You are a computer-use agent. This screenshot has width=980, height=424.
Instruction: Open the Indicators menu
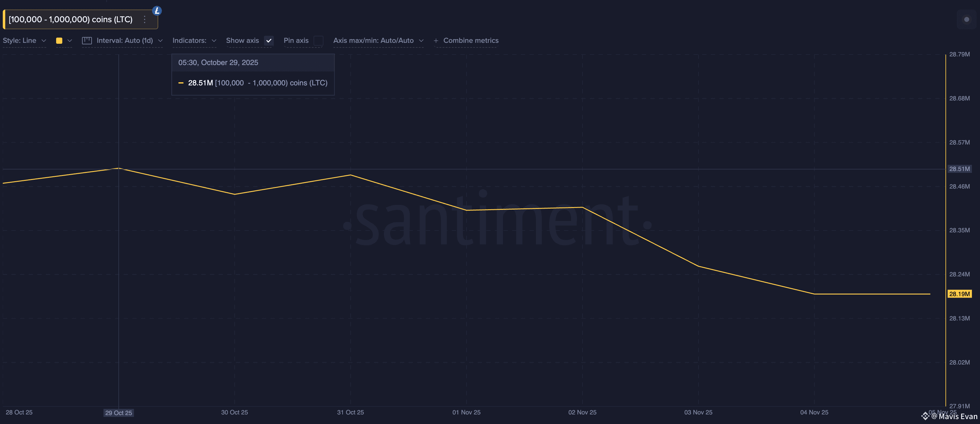tap(189, 41)
